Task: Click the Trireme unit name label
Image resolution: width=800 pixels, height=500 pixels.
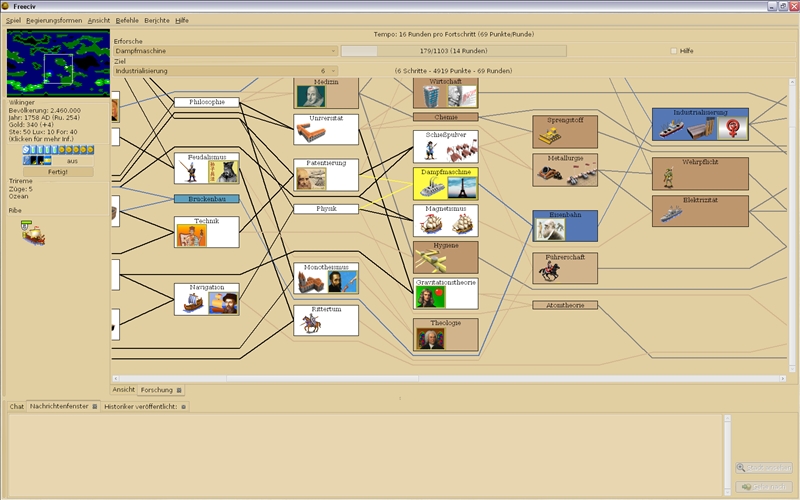Action: coord(20,181)
